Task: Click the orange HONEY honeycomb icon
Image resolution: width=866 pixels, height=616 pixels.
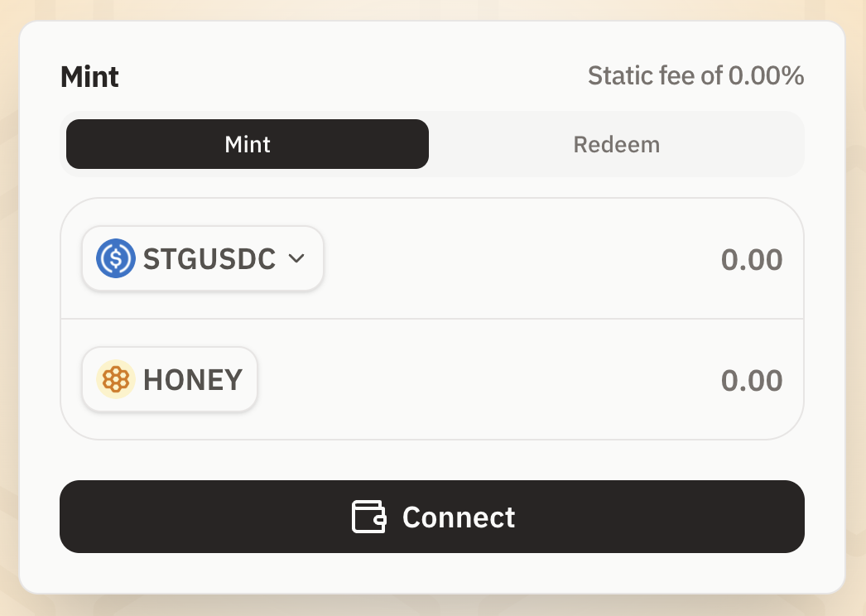Action: click(x=116, y=380)
